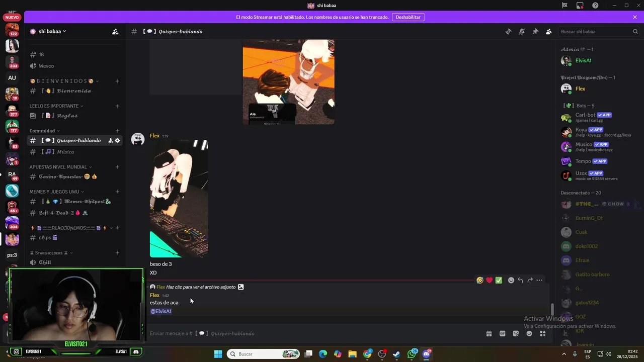
Task: Open the Bienvenida channel
Action: [74, 91]
